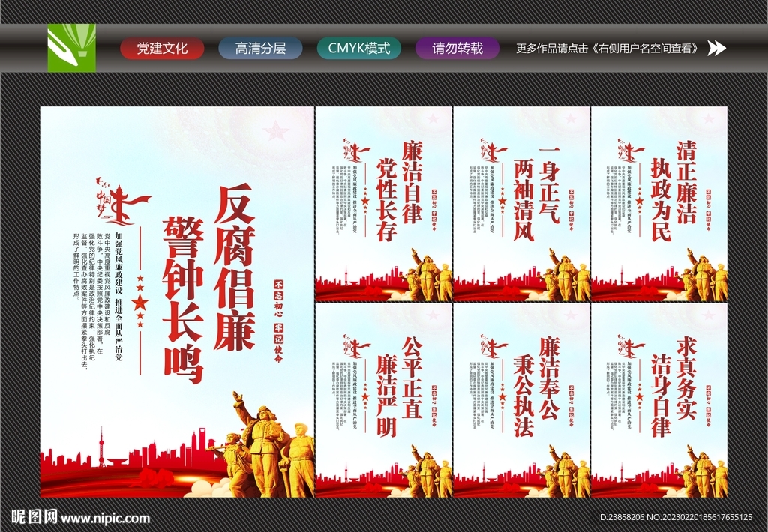Screen dimensions: 768x532
Task: Click the 中国梦 emblem on large poster
Action: point(122,201)
